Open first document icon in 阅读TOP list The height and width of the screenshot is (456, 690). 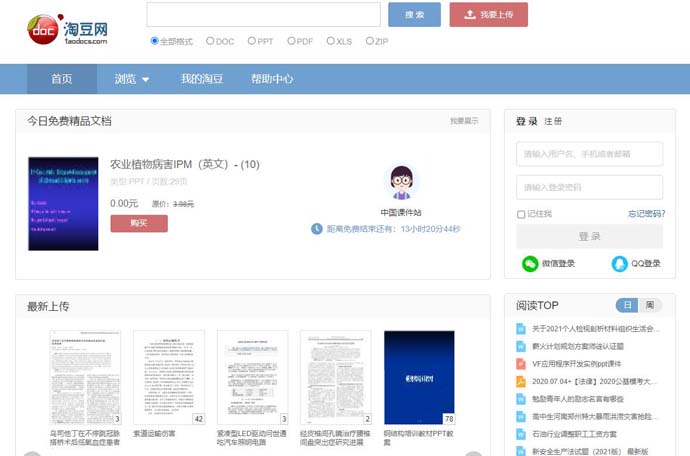click(x=521, y=329)
